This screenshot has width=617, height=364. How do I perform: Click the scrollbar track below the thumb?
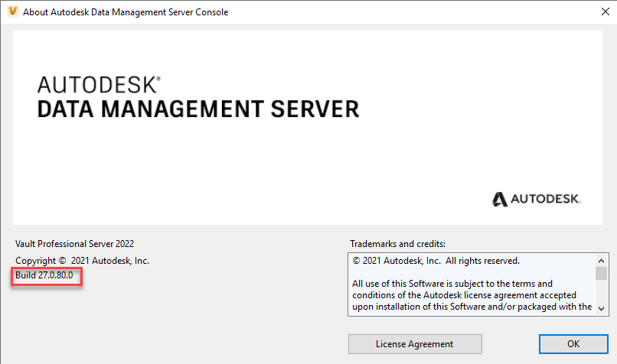(x=601, y=292)
